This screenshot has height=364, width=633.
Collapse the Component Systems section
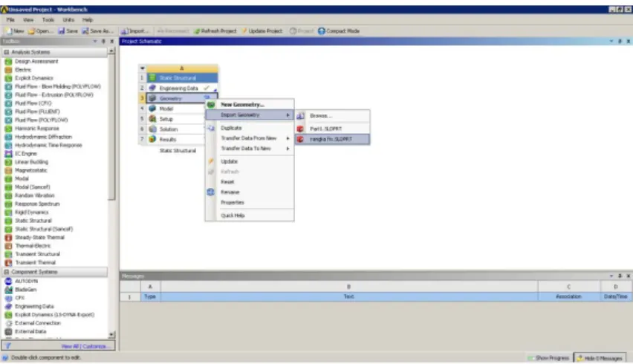(7, 272)
